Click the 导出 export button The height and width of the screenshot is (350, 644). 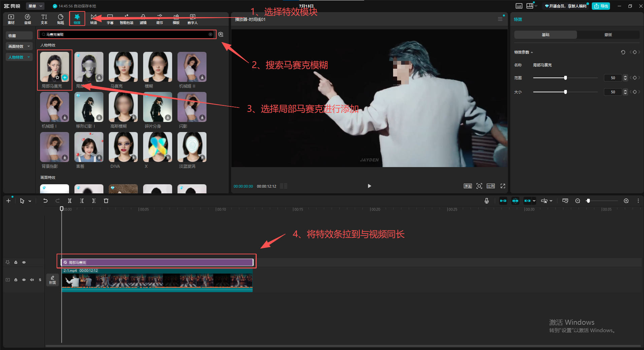tap(601, 6)
